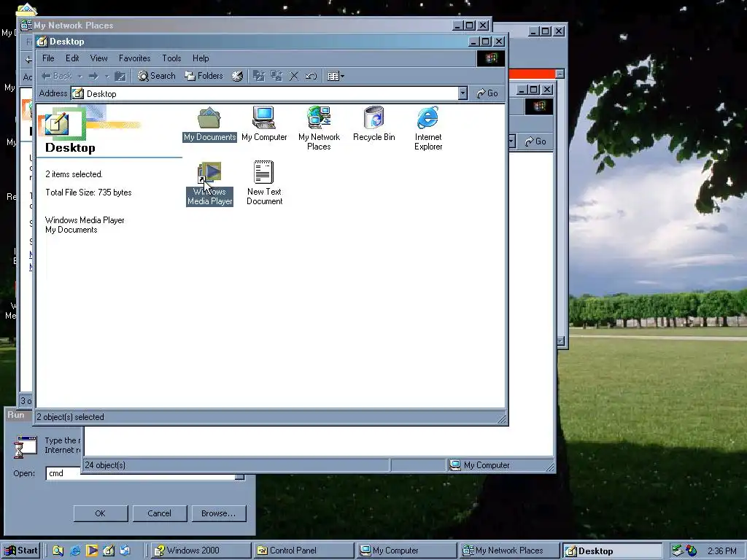
Task: Switch to Control Panel taskbar button
Action: tap(304, 551)
